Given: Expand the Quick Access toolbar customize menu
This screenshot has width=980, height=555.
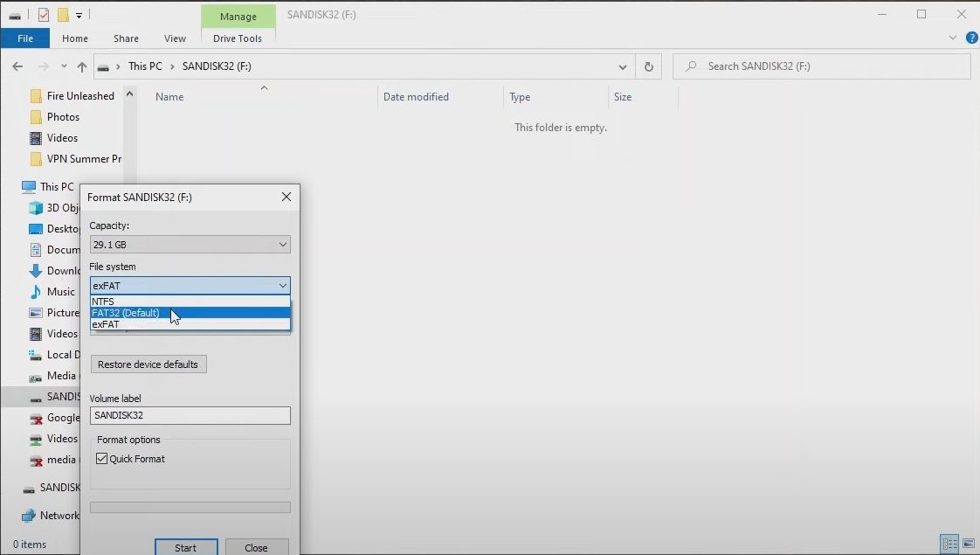Looking at the screenshot, I should 78,15.
